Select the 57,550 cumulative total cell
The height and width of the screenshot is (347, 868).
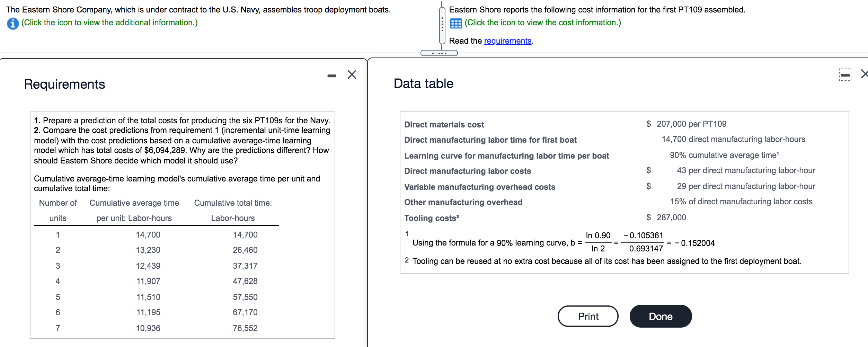(x=245, y=297)
